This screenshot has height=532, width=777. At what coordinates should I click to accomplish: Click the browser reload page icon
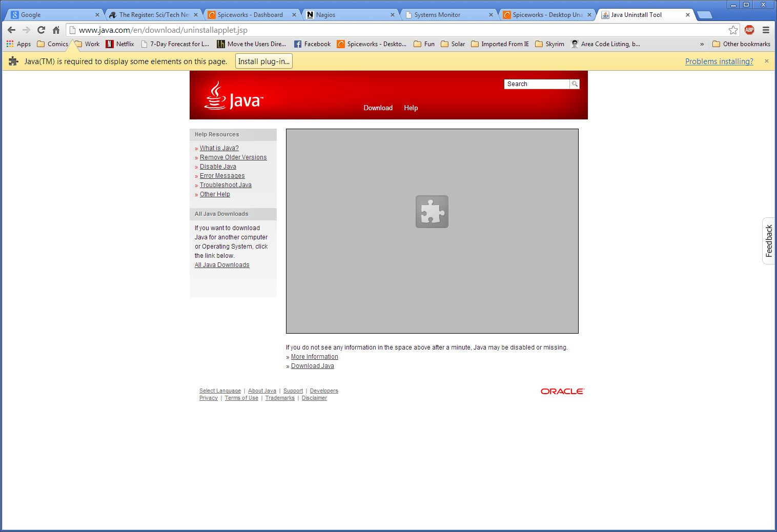[41, 30]
